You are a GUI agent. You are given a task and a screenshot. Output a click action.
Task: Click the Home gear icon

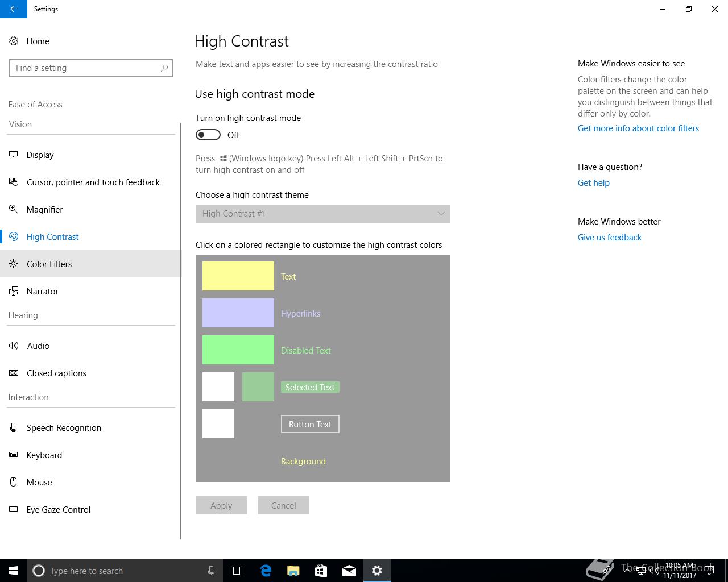(x=14, y=41)
